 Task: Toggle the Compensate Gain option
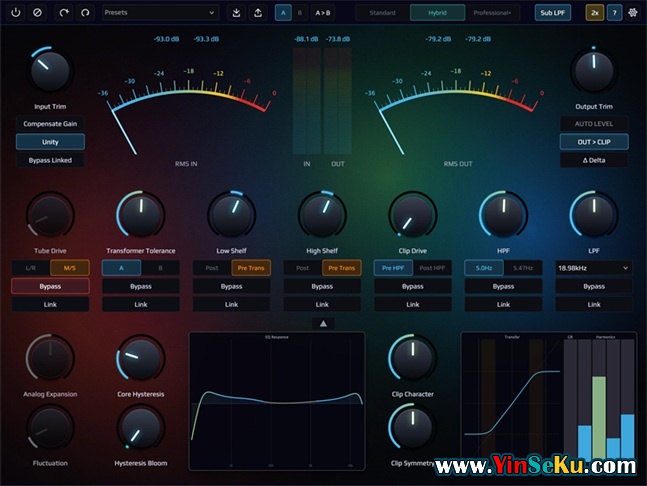pos(50,124)
